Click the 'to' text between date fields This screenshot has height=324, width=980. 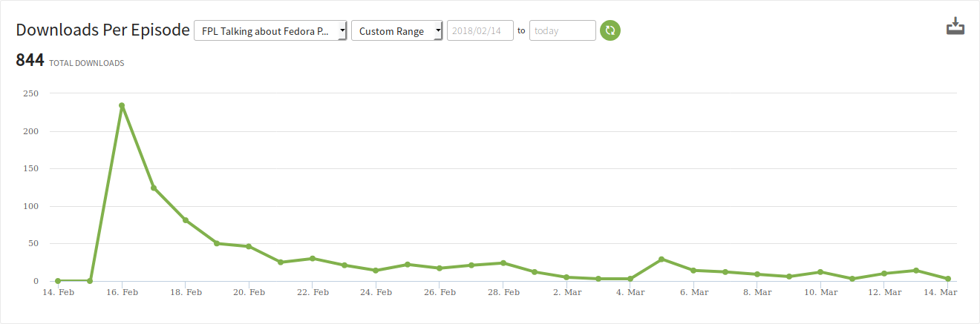[521, 31]
